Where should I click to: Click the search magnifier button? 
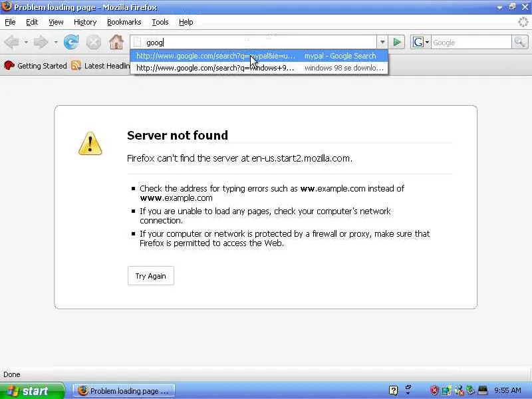pos(519,43)
